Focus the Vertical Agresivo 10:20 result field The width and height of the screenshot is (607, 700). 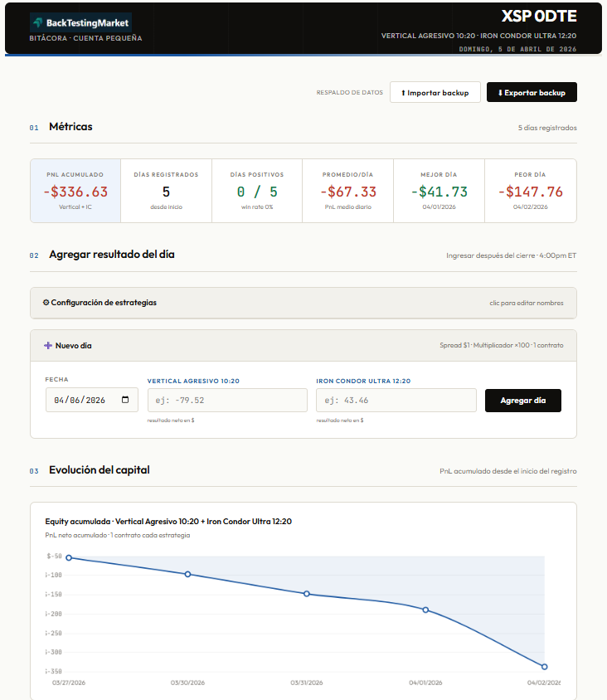(x=227, y=401)
